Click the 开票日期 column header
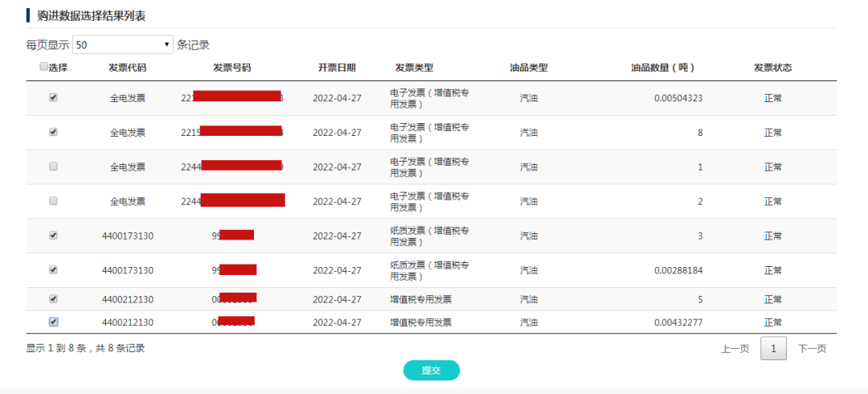This screenshot has width=868, height=394. coord(337,68)
